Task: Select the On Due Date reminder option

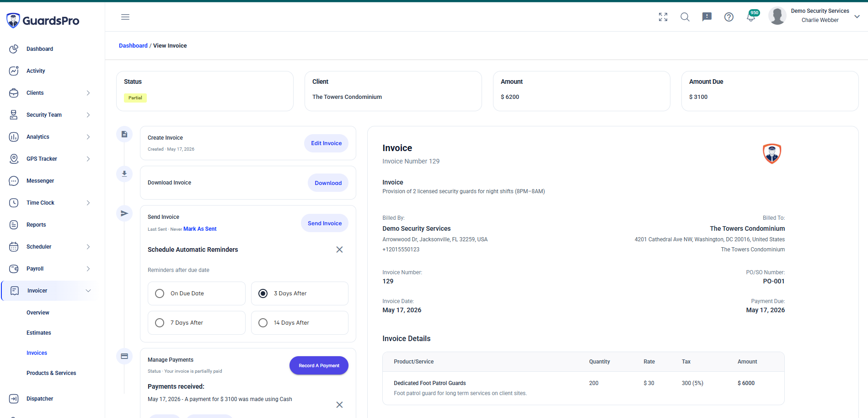Action: [197, 293]
